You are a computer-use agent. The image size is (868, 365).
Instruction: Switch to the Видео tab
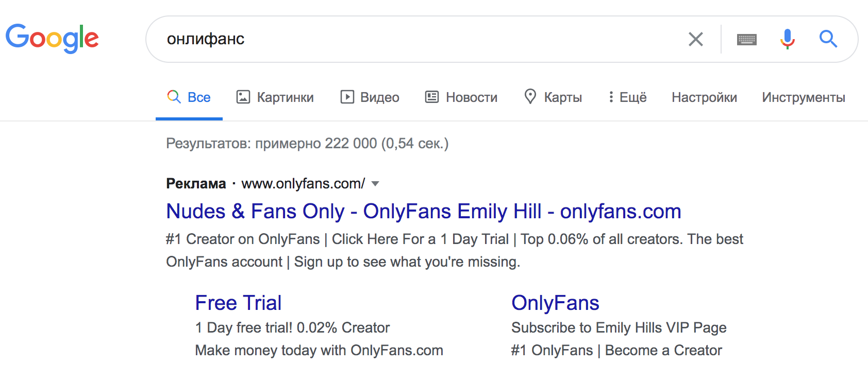pyautogui.click(x=370, y=97)
